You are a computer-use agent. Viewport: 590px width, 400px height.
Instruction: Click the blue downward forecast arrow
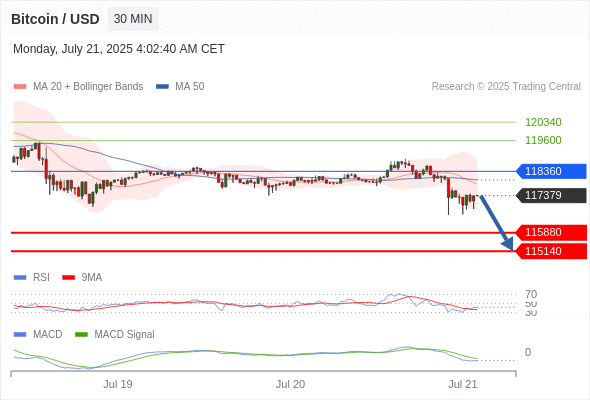point(497,223)
